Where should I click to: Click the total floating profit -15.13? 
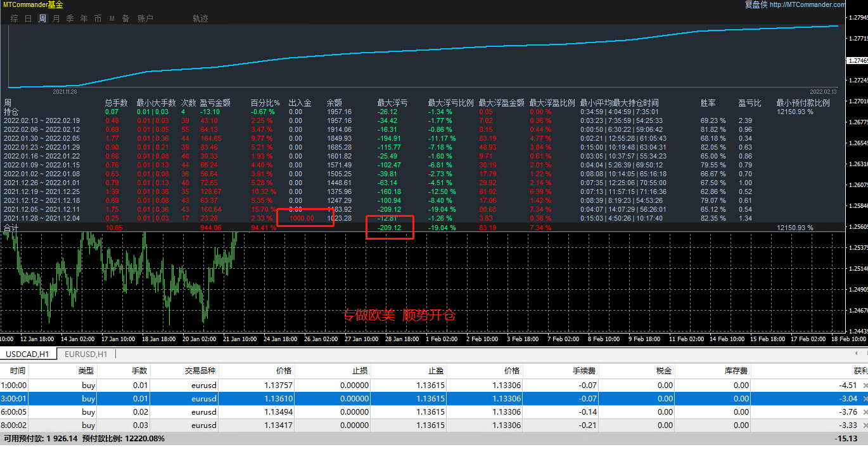846,439
